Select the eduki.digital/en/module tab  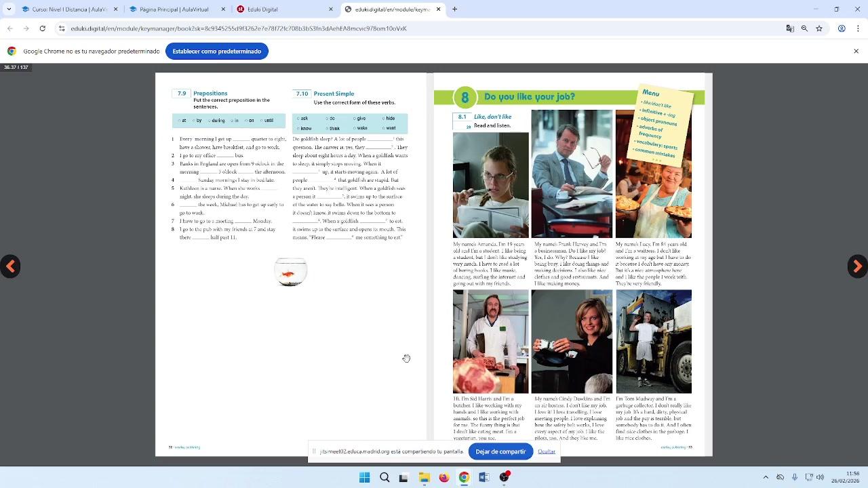[392, 9]
